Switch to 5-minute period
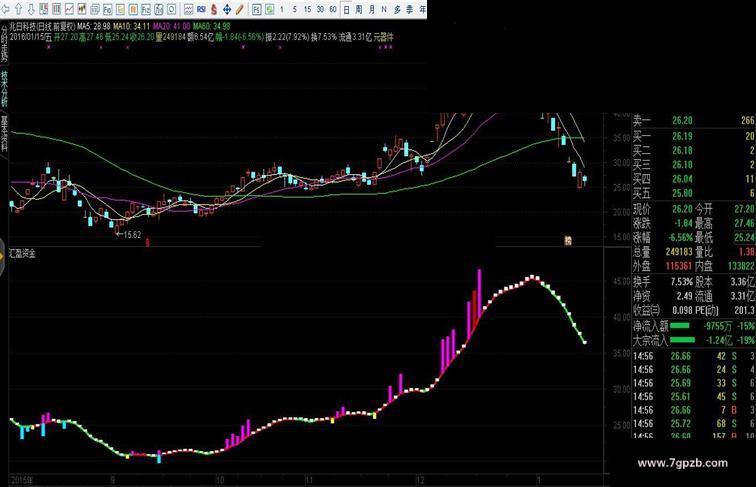This screenshot has width=756, height=487. coord(295,9)
